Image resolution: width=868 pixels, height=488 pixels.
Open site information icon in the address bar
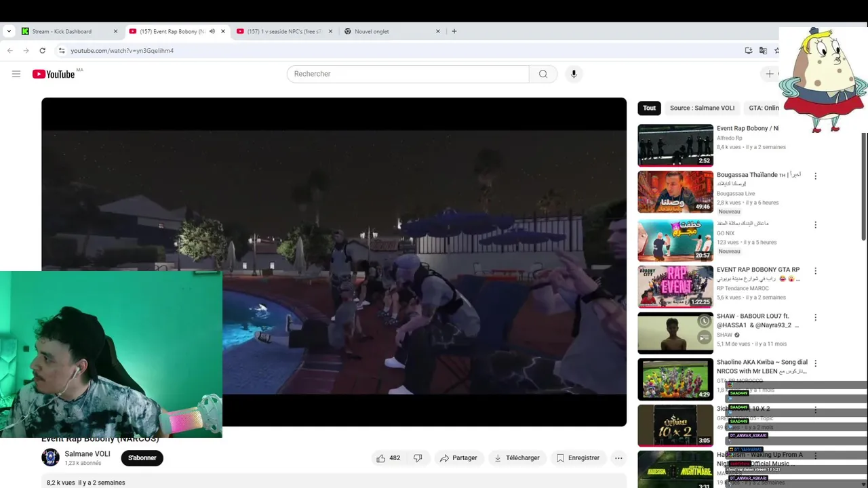pyautogui.click(x=62, y=50)
